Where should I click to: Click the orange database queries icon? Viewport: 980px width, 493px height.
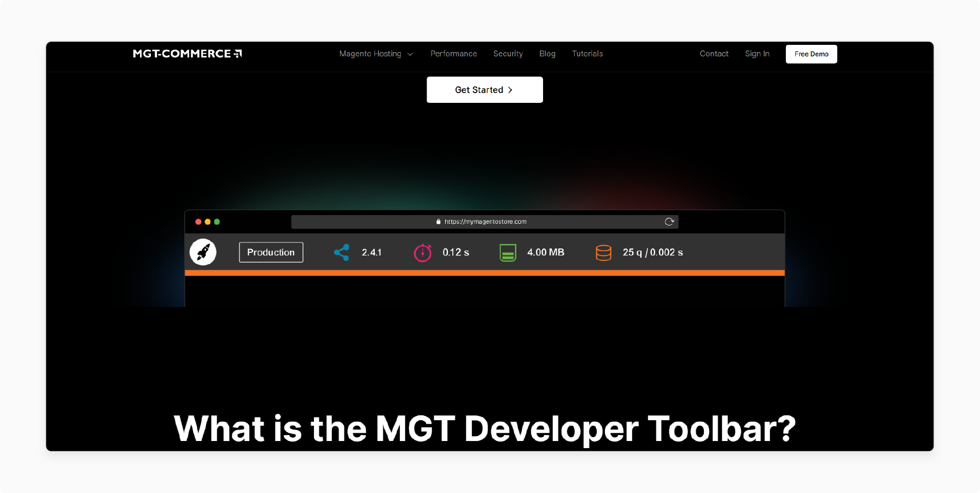click(x=604, y=253)
